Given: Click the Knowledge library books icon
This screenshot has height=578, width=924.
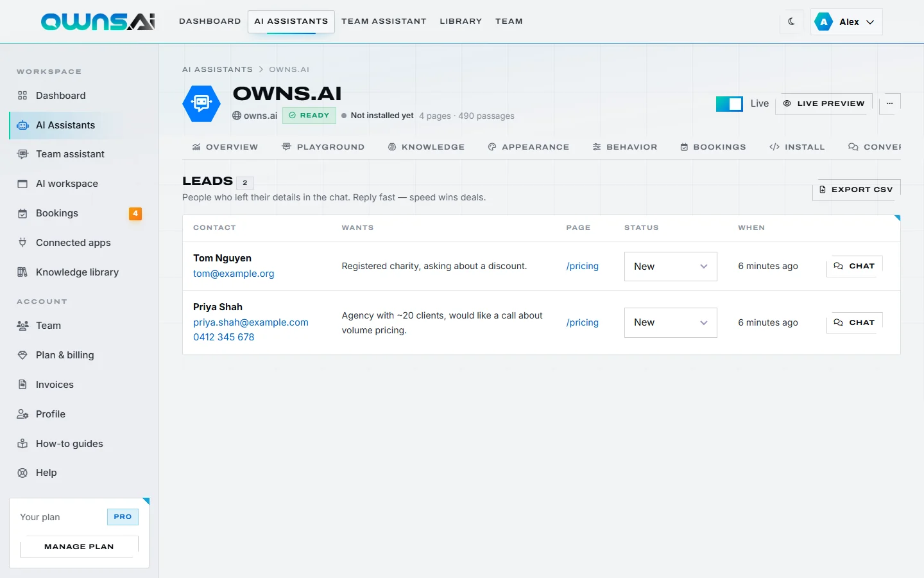Looking at the screenshot, I should [22, 272].
